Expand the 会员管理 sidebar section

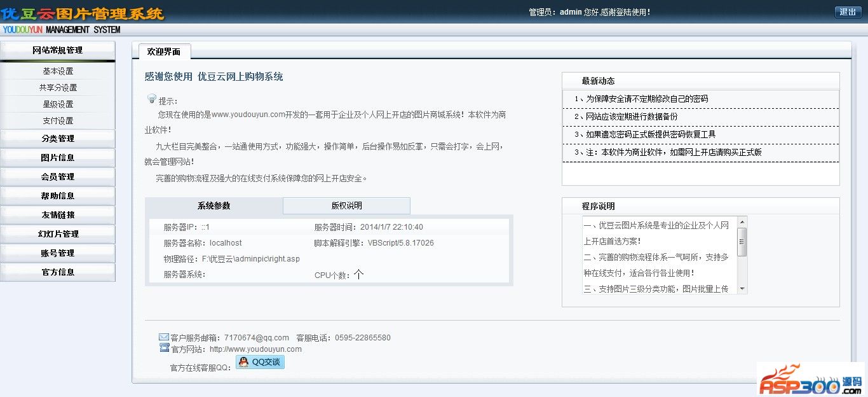pyautogui.click(x=57, y=177)
